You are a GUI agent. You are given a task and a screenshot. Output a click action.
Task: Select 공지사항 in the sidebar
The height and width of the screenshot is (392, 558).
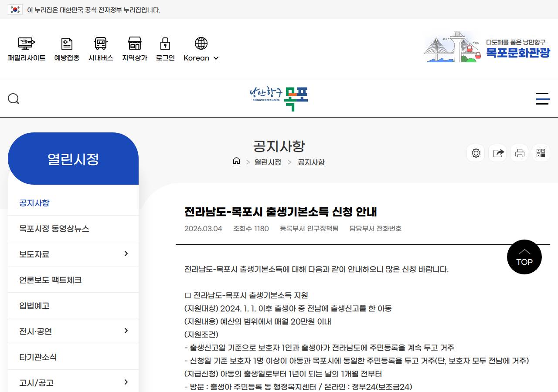[x=73, y=203]
